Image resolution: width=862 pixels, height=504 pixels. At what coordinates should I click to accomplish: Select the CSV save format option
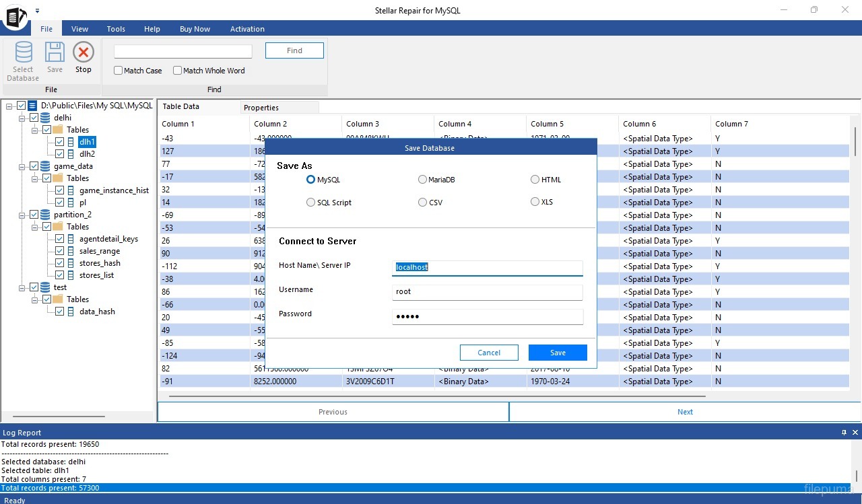tap(422, 202)
